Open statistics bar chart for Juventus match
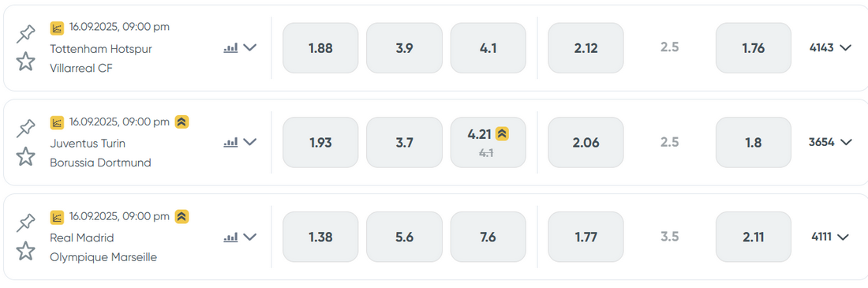868x288 pixels. click(x=230, y=143)
